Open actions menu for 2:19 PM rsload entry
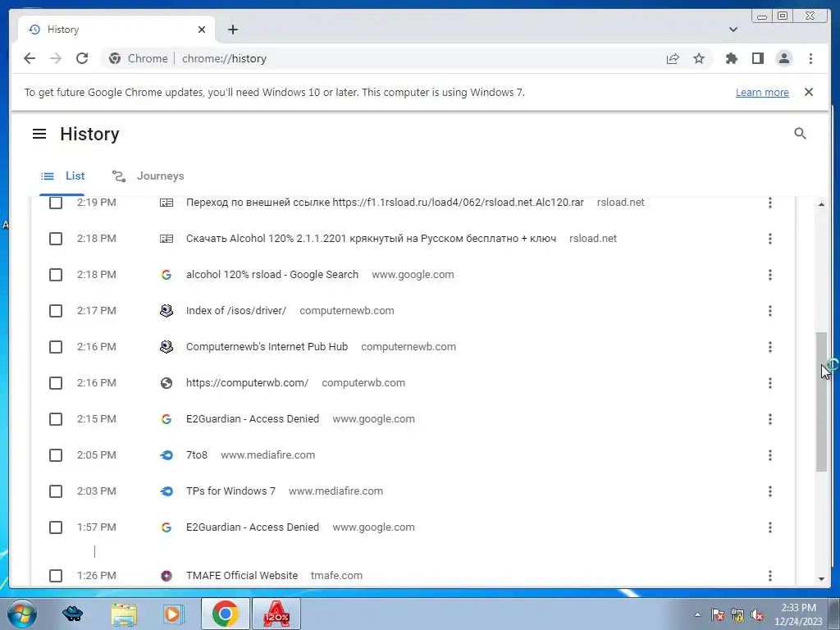Viewport: 840px width, 630px height. point(769,203)
